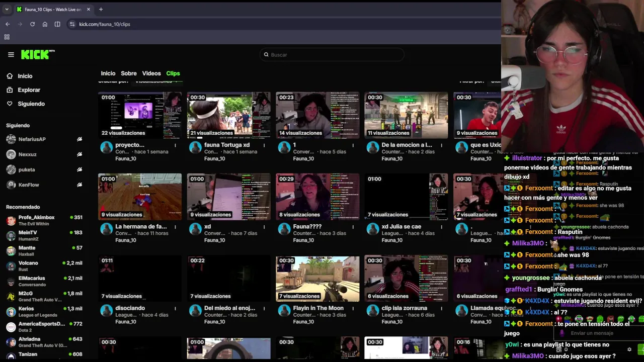
Task: Open recommended channel Ahriadna
Action: (x=44, y=342)
